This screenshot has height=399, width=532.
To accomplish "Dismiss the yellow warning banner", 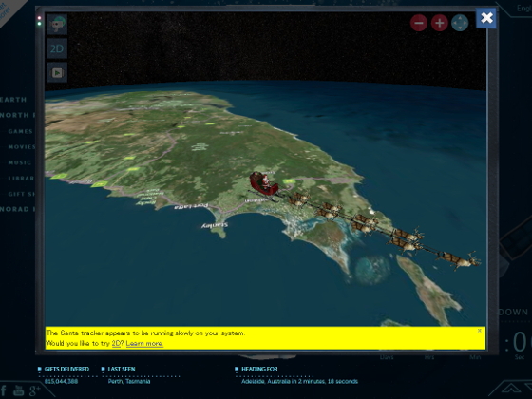I will (480, 331).
